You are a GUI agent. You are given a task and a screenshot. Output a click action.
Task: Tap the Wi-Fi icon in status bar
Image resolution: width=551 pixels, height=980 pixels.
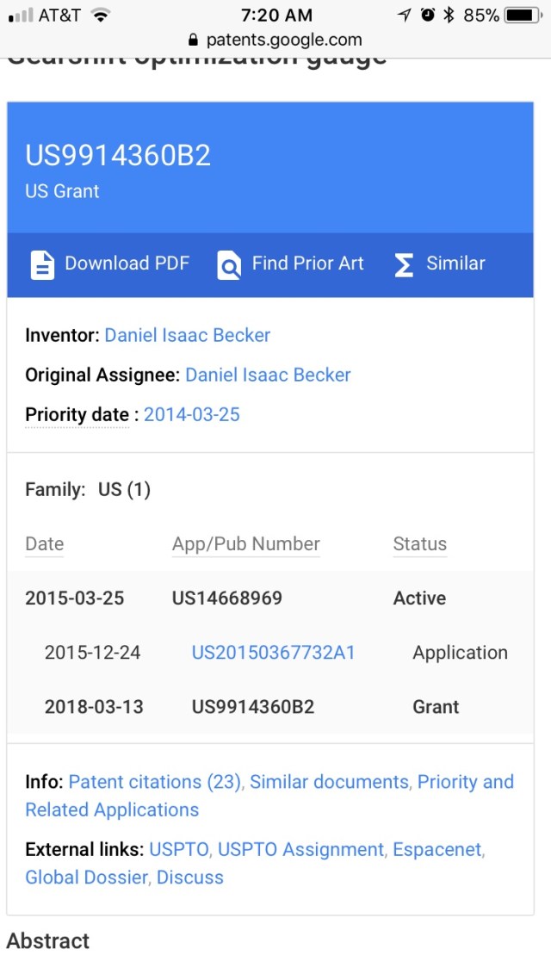pos(101,15)
